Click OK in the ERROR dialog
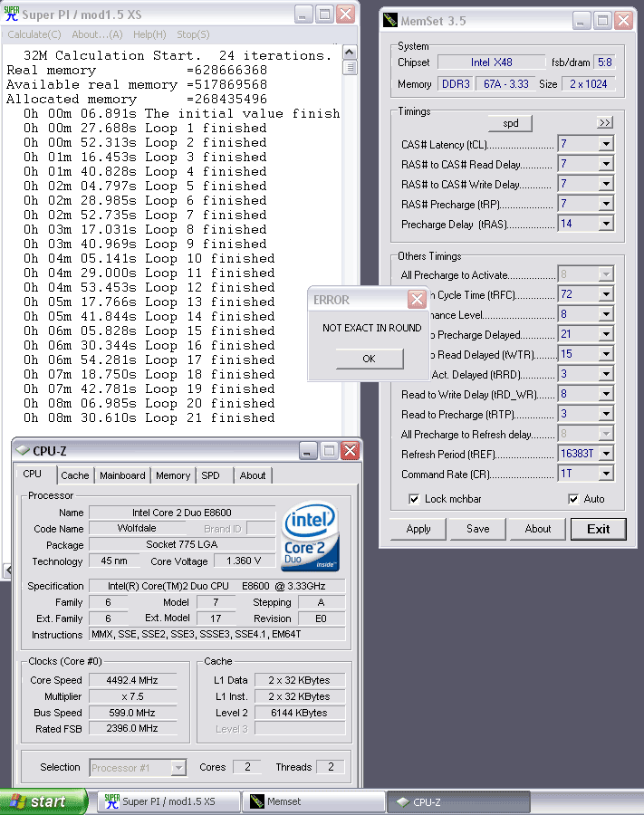 [369, 359]
